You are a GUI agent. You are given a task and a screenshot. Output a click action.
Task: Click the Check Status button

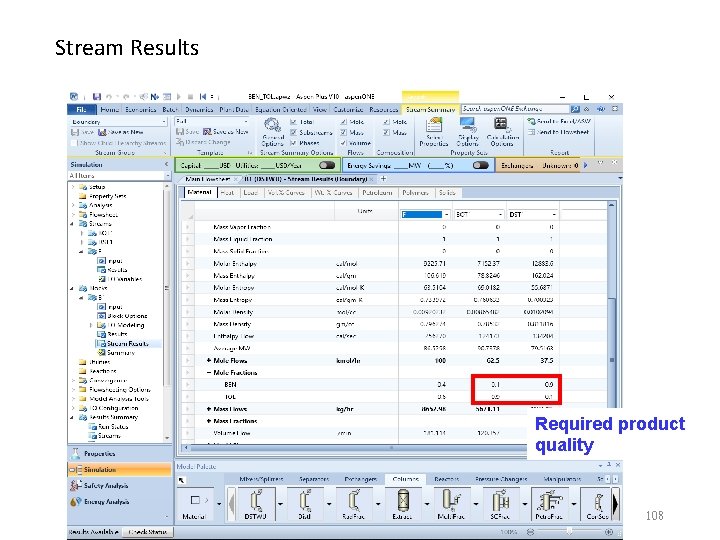point(148,532)
